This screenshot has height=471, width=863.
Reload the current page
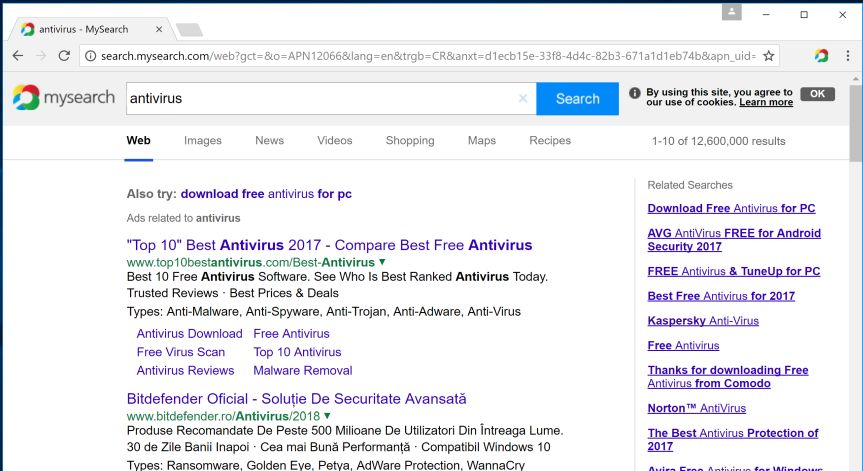65,56
